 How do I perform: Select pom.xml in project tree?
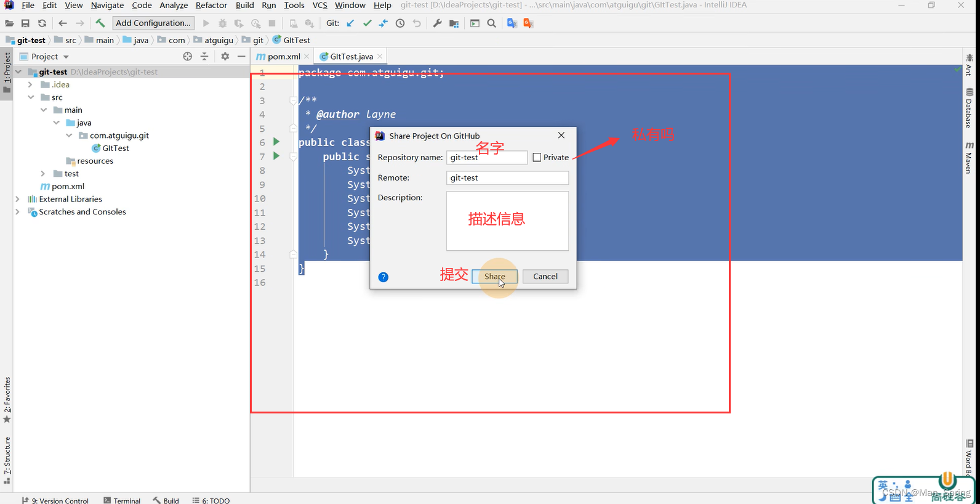pyautogui.click(x=68, y=187)
